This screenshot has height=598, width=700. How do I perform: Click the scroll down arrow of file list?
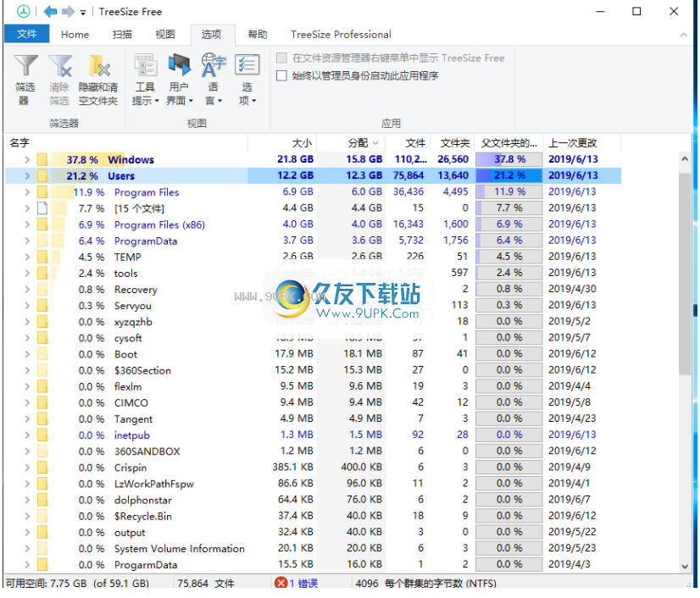point(685,567)
